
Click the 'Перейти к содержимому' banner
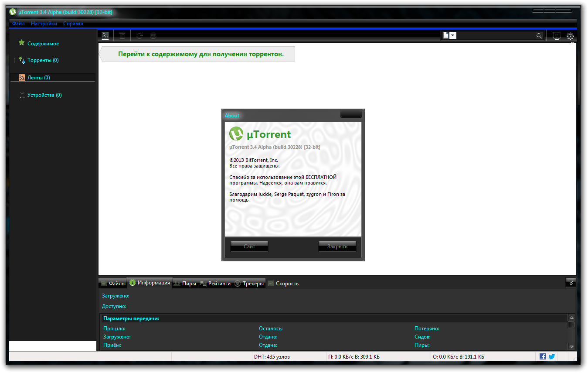[x=197, y=54]
